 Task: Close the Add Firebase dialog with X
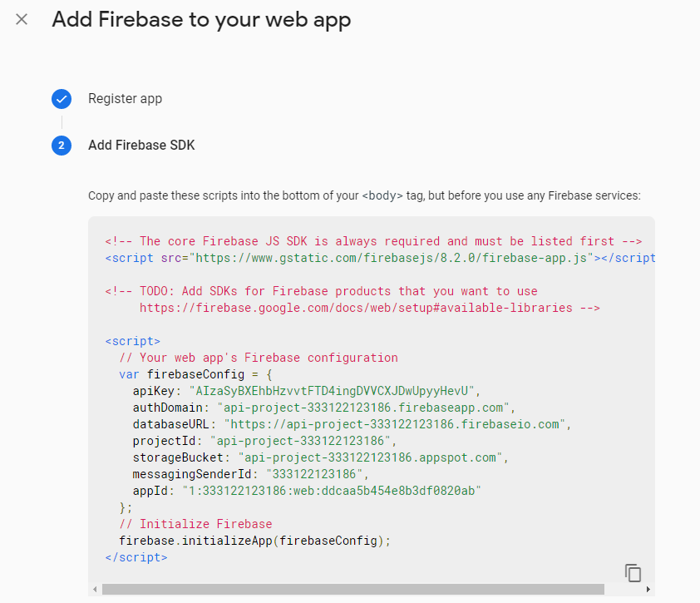click(22, 20)
